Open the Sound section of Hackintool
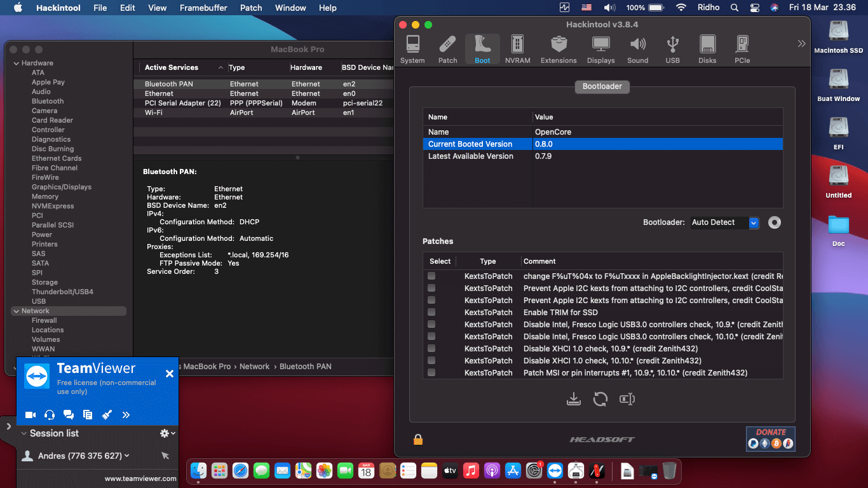 (638, 49)
